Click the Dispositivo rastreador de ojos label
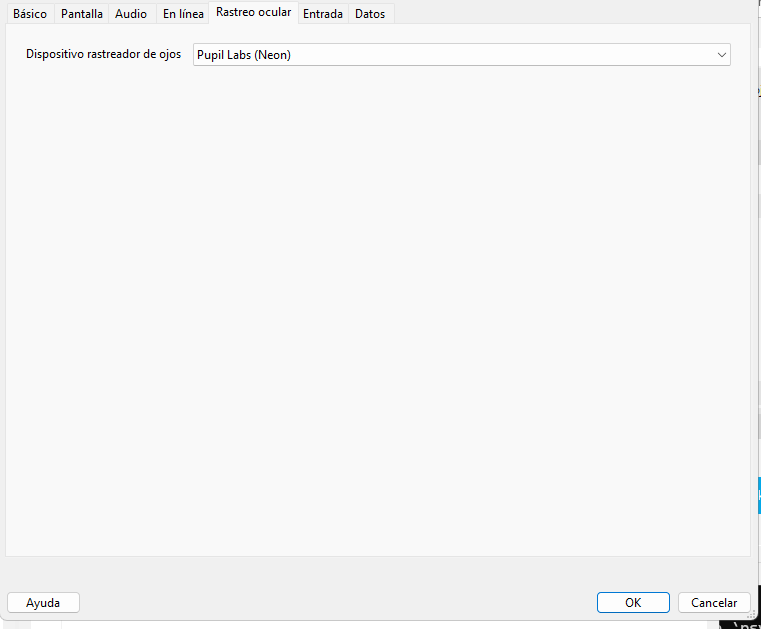Image resolution: width=761 pixels, height=629 pixels. (x=103, y=54)
